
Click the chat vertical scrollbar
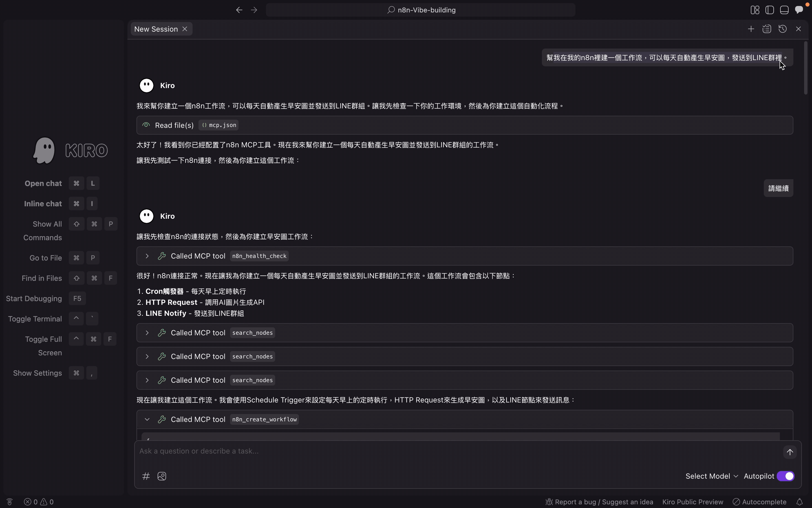coord(806,68)
